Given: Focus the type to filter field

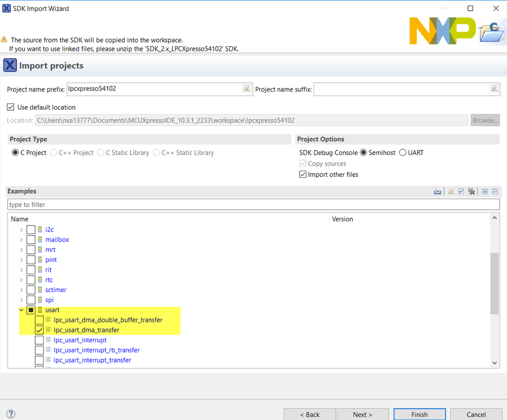Looking at the screenshot, I should point(254,205).
